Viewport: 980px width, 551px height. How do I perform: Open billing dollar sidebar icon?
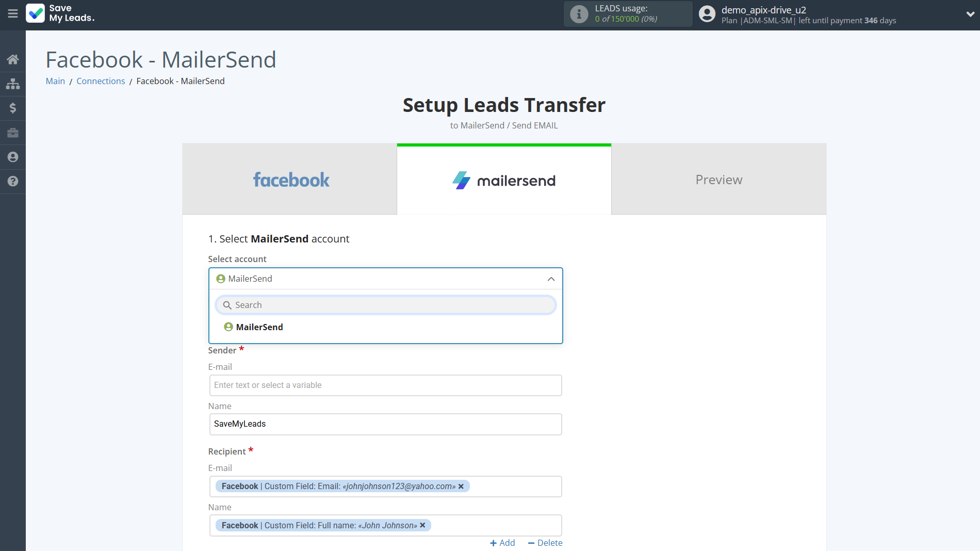pyautogui.click(x=13, y=108)
